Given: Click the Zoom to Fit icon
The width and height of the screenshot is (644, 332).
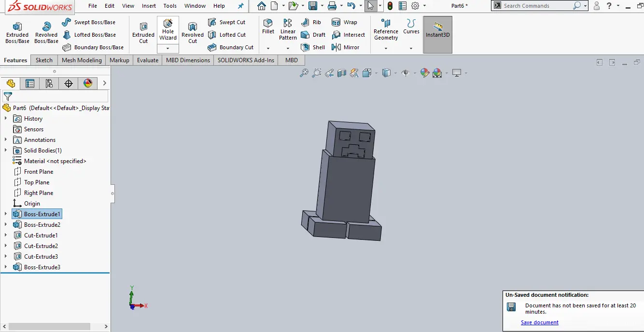Looking at the screenshot, I should 304,73.
